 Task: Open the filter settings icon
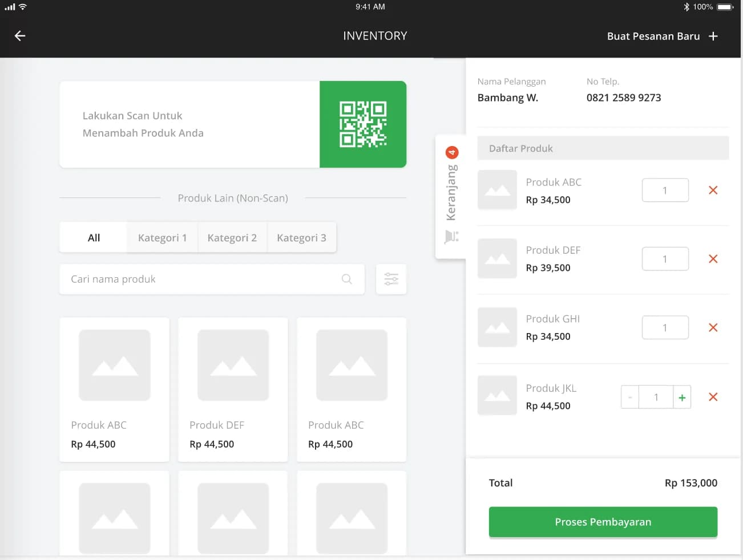pyautogui.click(x=391, y=279)
